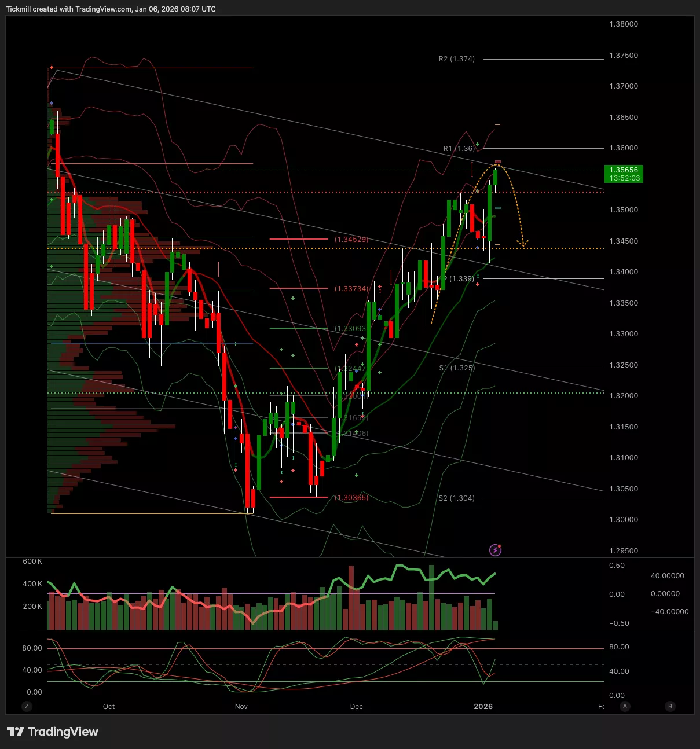Click the "Dec" label on time axis
This screenshot has width=700, height=749.
[357, 706]
